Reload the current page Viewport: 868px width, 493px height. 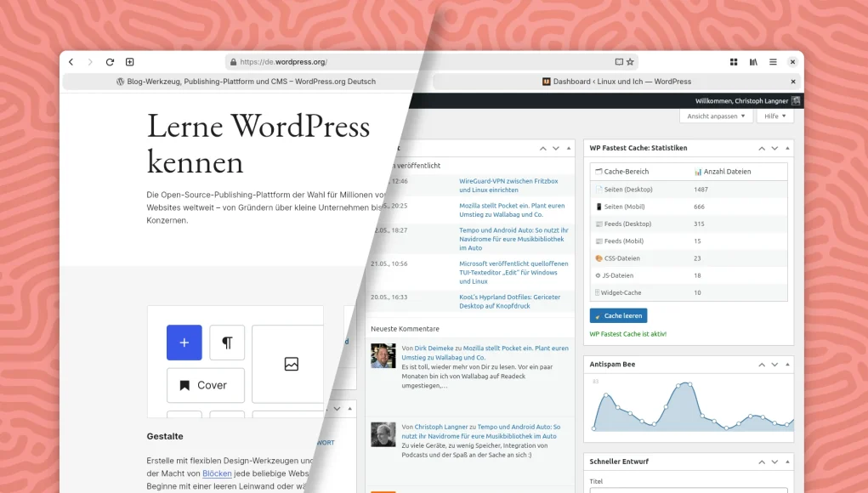click(x=110, y=62)
